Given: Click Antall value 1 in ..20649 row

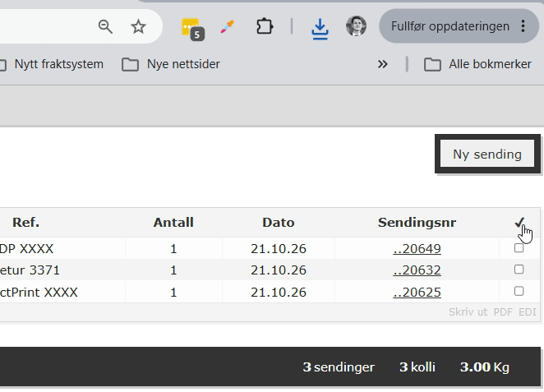Looking at the screenshot, I should coord(173,248).
